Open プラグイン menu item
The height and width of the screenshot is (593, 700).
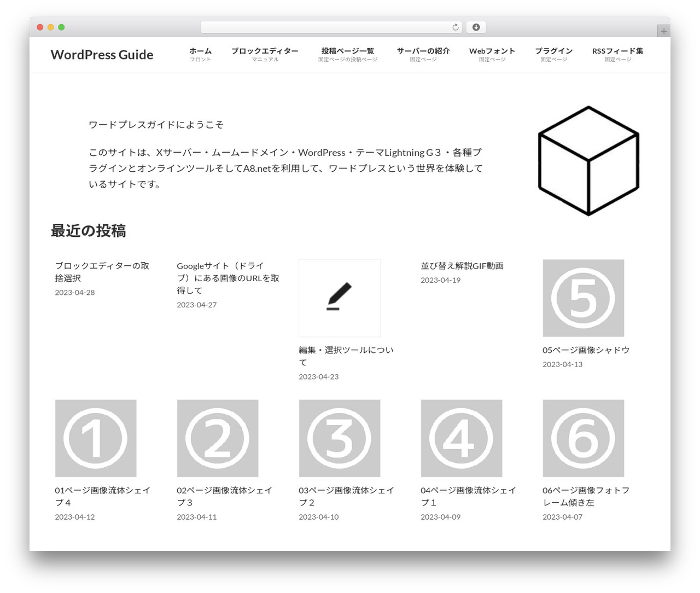[x=554, y=54]
